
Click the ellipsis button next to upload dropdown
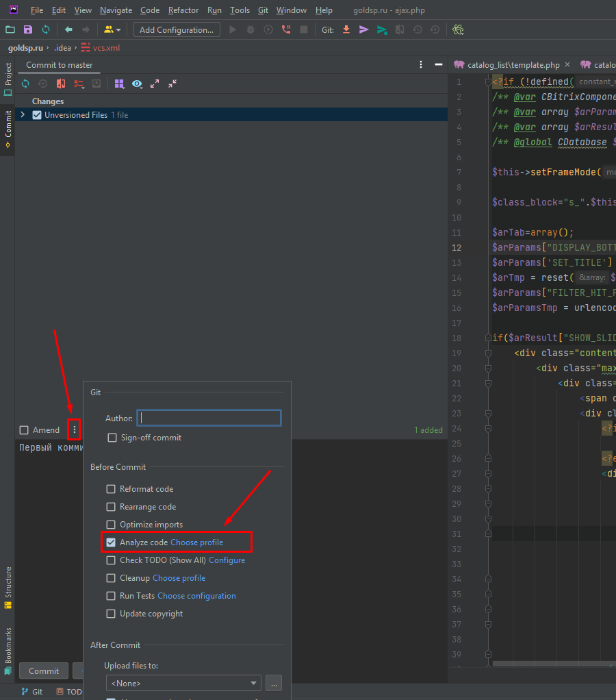click(274, 683)
